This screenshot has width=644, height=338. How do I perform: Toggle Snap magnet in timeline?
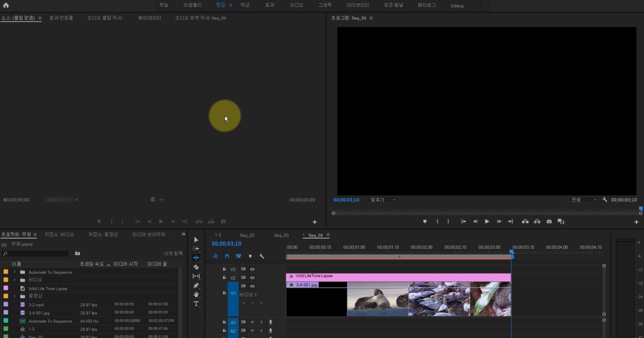(227, 256)
